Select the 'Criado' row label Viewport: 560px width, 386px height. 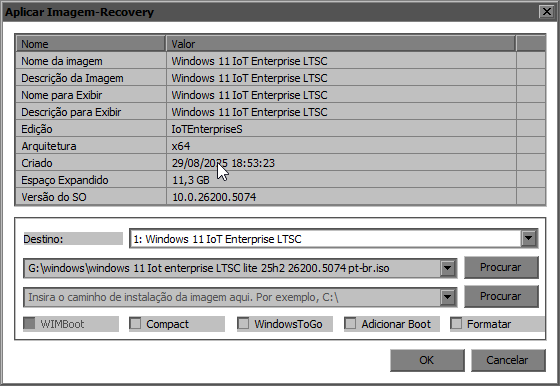coord(37,163)
